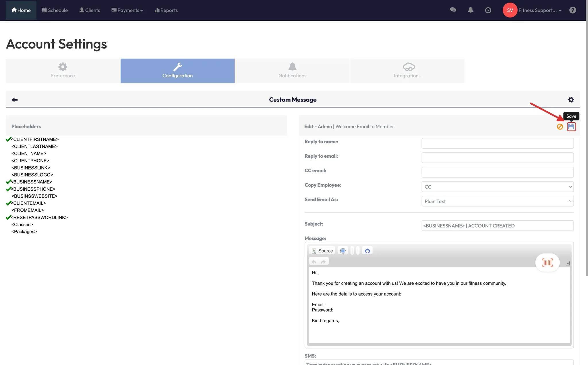Screen dimensions: 588x365
Task: Maximize the message editor
Action: (x=343, y=251)
